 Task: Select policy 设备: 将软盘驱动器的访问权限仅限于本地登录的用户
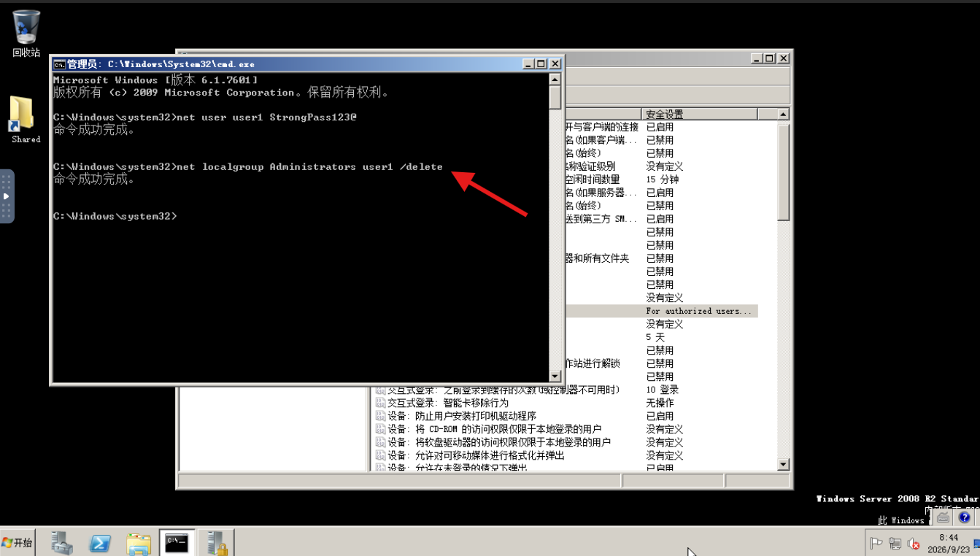[499, 442]
